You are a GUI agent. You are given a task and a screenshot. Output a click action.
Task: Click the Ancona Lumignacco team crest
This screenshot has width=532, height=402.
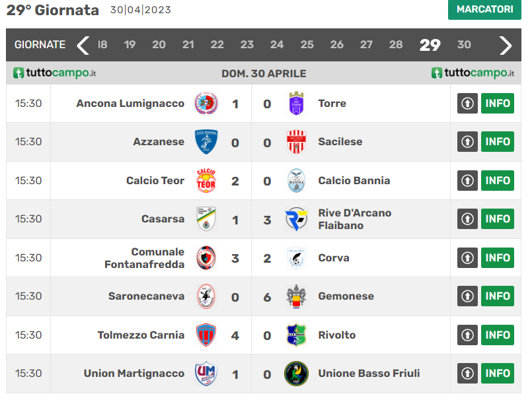click(206, 103)
